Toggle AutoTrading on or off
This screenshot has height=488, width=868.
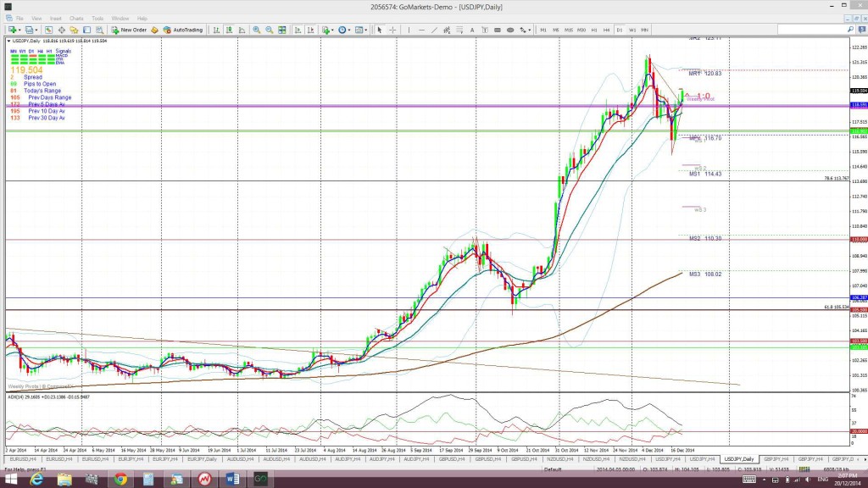(183, 30)
